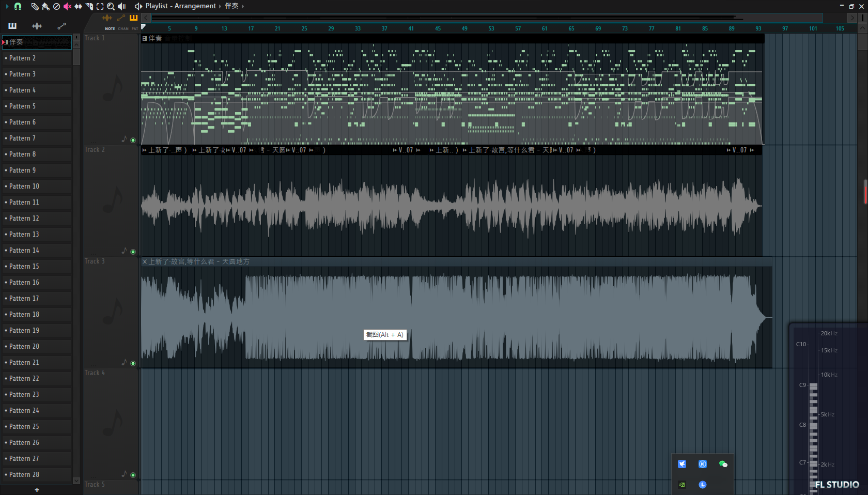Select the Zoom magnifier tool
The image size is (868, 495).
click(111, 6)
